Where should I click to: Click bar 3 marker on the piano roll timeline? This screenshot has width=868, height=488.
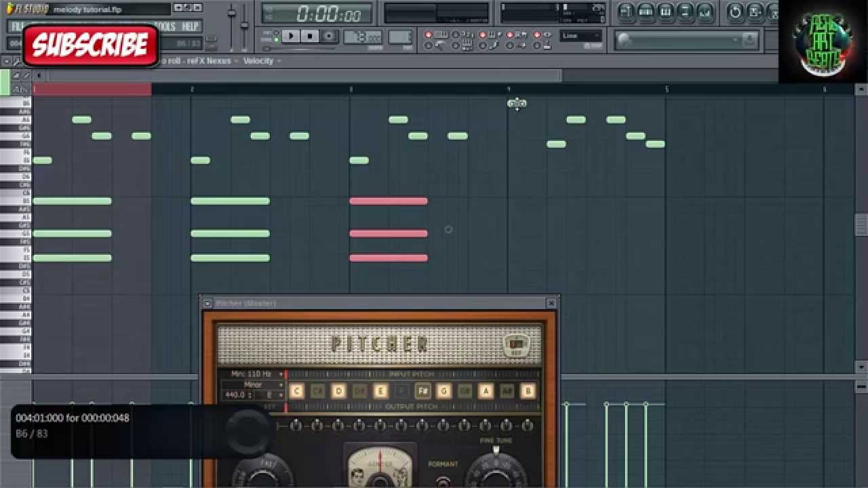(x=351, y=89)
